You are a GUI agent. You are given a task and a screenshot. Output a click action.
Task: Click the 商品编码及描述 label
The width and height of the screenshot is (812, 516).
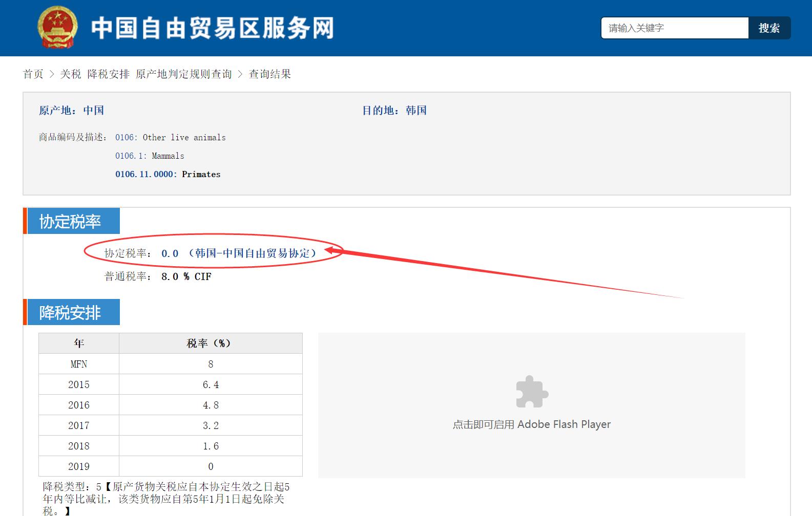tap(73, 137)
